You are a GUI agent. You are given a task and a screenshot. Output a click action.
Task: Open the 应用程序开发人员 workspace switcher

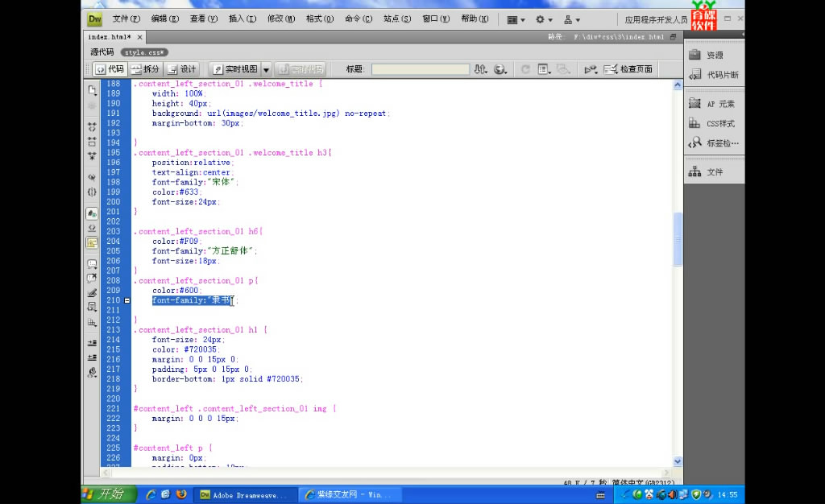point(656,20)
